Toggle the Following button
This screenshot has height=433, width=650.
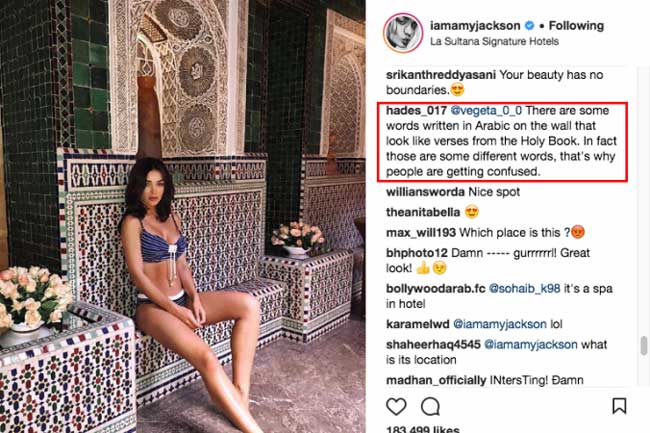pyautogui.click(x=576, y=26)
